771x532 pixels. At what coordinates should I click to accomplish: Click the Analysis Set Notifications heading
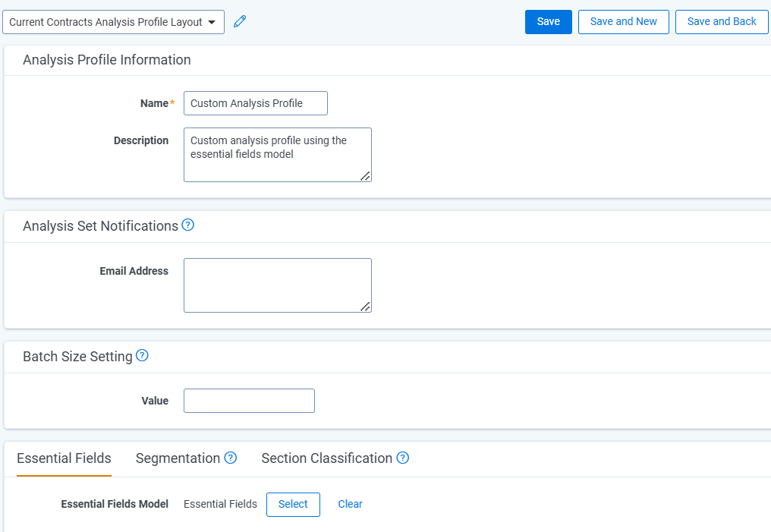[100, 226]
